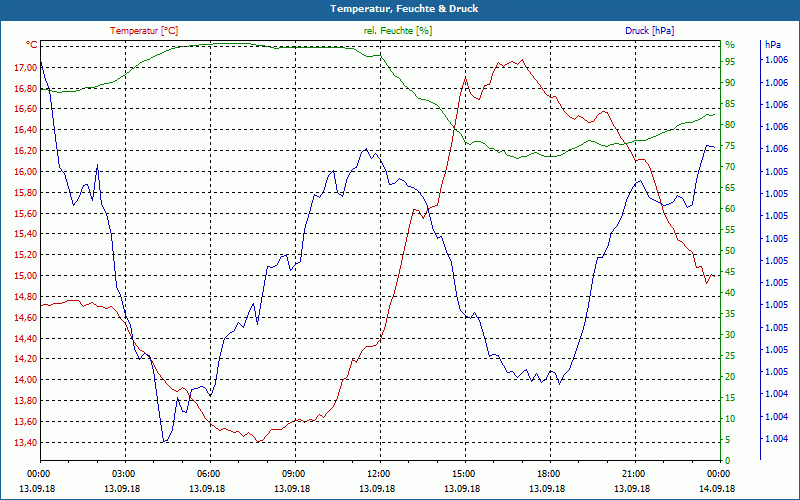This screenshot has width=800, height=500.
Task: Click temperature axis value "13,60"
Action: point(28,421)
